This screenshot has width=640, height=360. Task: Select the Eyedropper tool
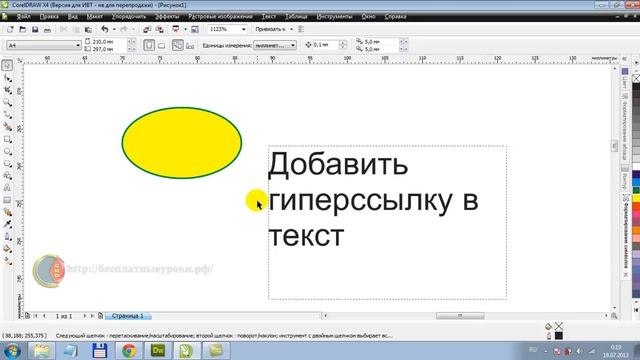[7, 224]
